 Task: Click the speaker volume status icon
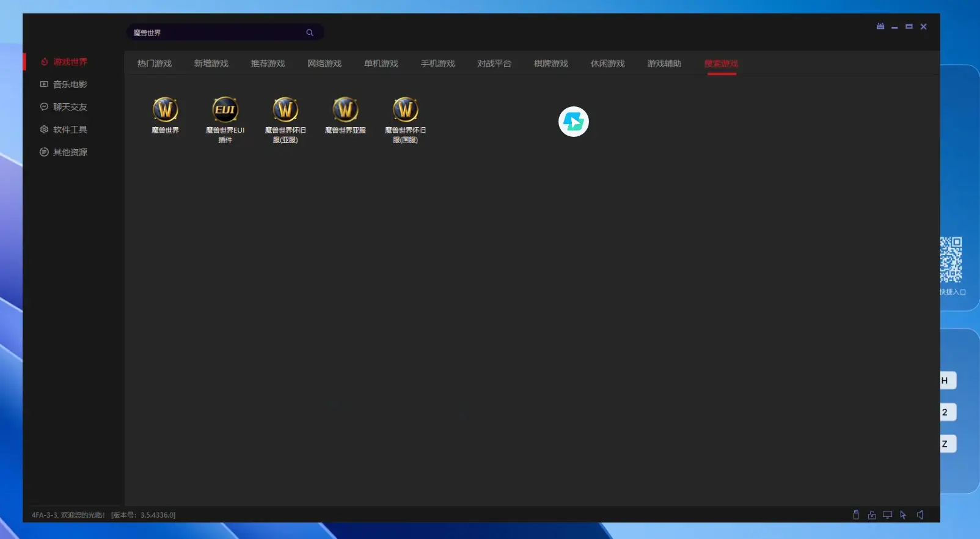(x=920, y=515)
